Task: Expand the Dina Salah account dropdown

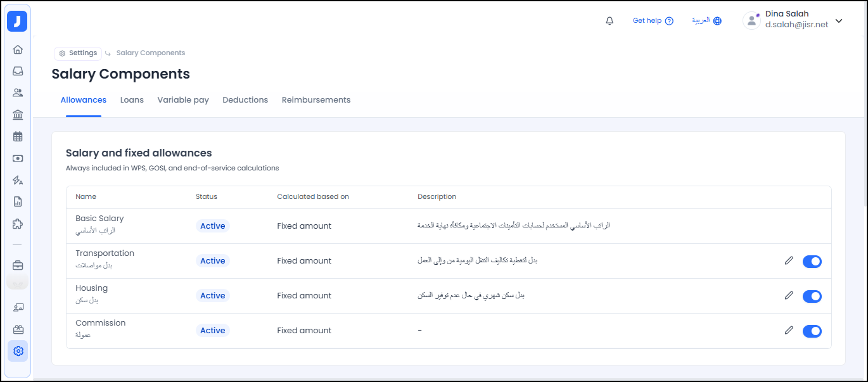Action: click(x=839, y=21)
